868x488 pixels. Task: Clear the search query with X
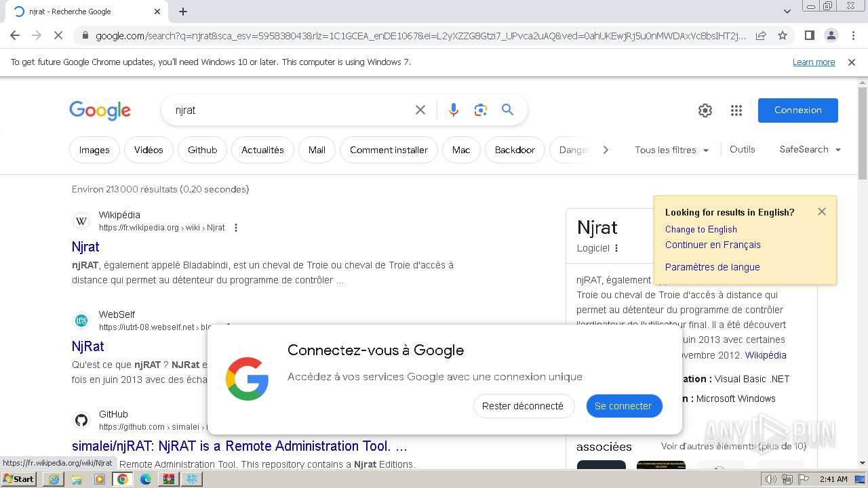coord(420,110)
